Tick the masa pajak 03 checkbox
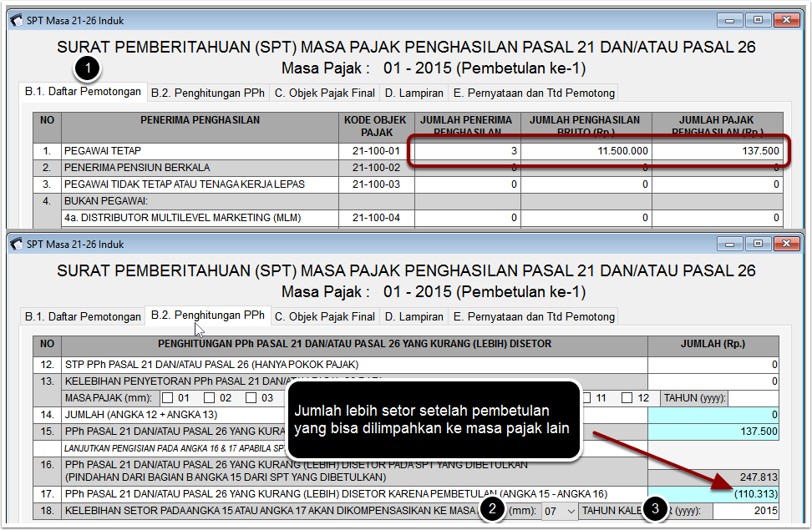The height and width of the screenshot is (530, 812). (x=251, y=398)
